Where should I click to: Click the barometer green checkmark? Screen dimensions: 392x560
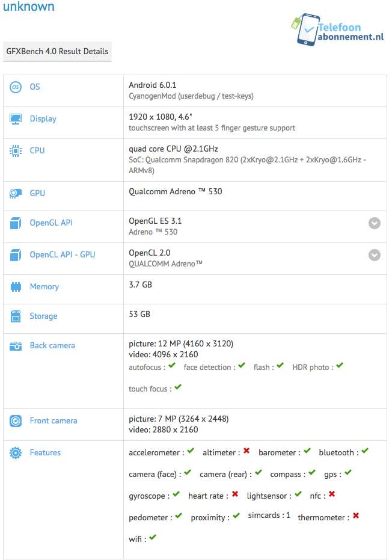[x=307, y=451]
